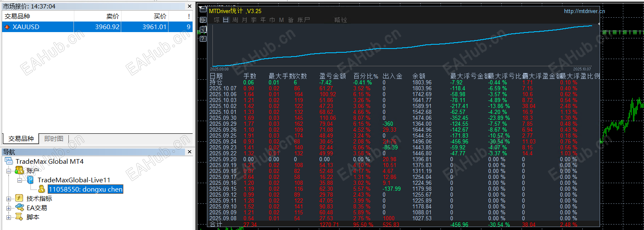This screenshot has width=644, height=230.
Task: Click the 日期 column heading in stats table
Action: pyautogui.click(x=216, y=76)
